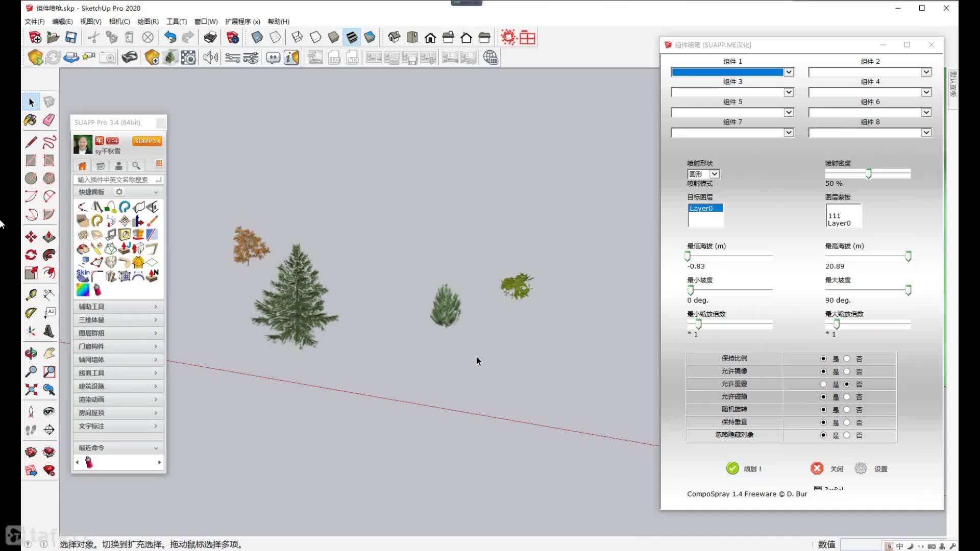The width and height of the screenshot is (980, 551).
Task: Click spray can icon in recent commands
Action: click(x=89, y=462)
